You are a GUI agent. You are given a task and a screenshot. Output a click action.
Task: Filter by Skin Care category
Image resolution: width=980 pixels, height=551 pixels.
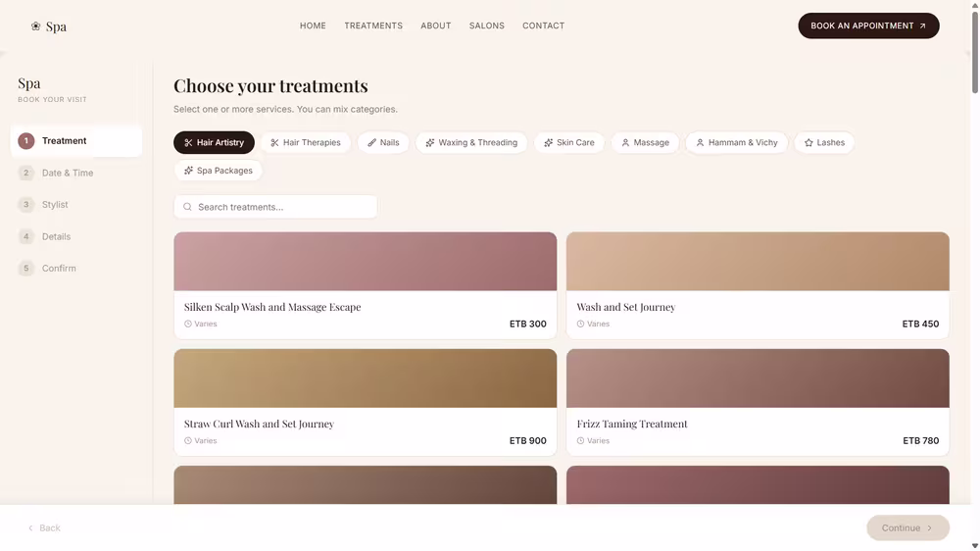pos(568,142)
